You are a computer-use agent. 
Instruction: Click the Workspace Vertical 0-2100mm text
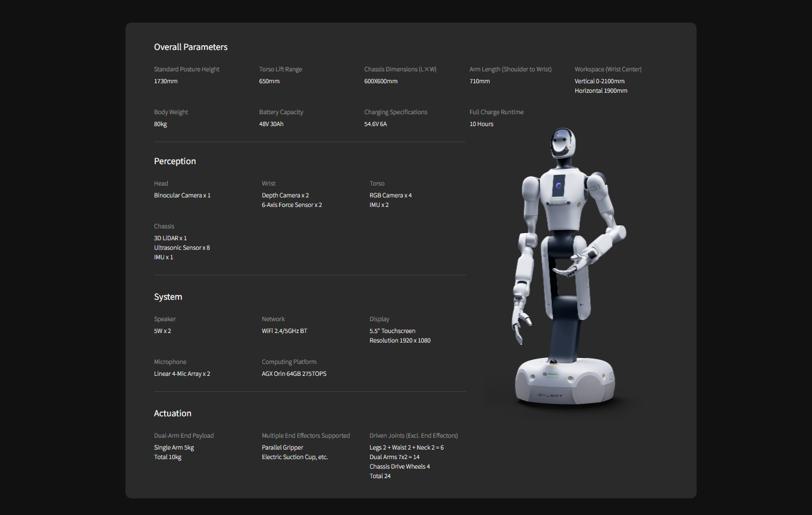tap(600, 81)
